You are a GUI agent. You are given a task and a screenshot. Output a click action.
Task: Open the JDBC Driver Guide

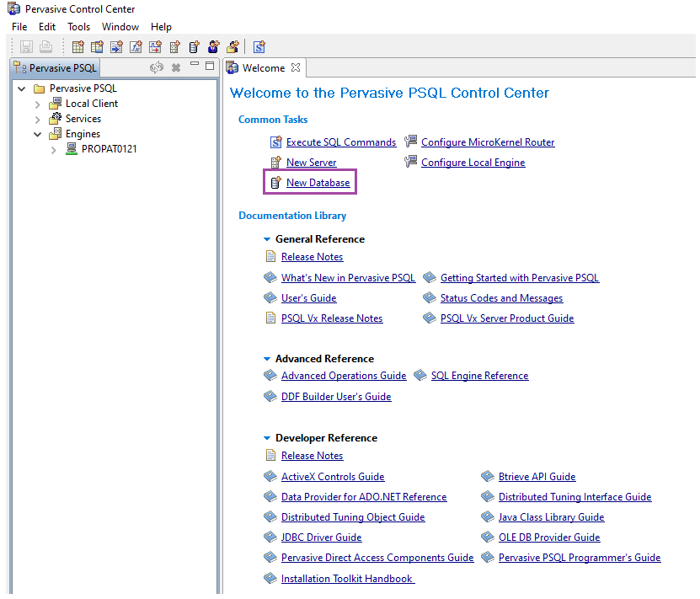(322, 537)
